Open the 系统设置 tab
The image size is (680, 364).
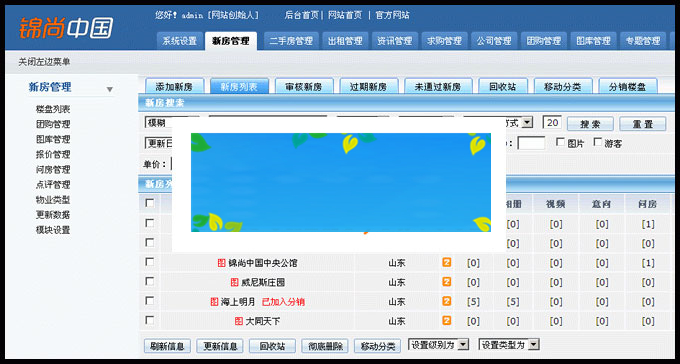[180, 41]
